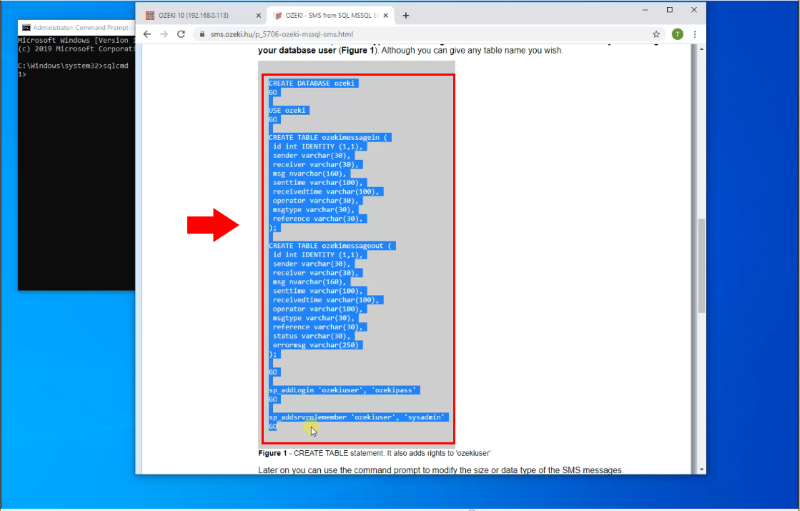Viewport: 800px width, 511px height.
Task: Click the scrollbar down arrow
Action: coord(702,469)
